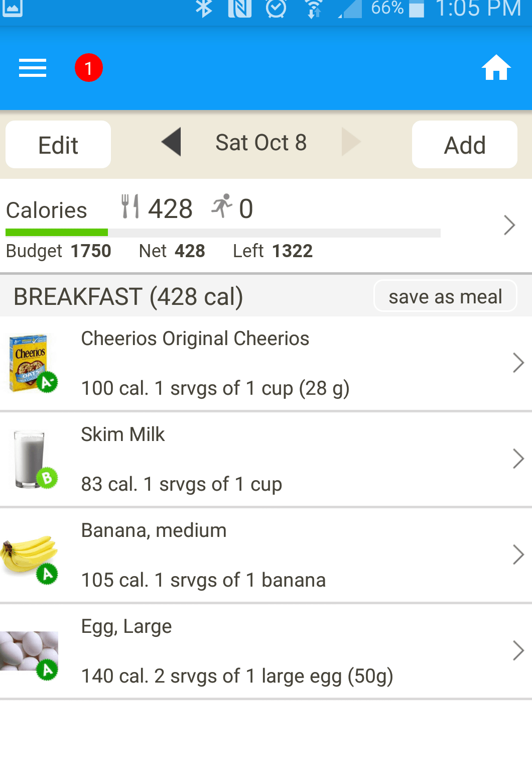Tap the red notification badge
532x776 pixels.
coord(89,68)
